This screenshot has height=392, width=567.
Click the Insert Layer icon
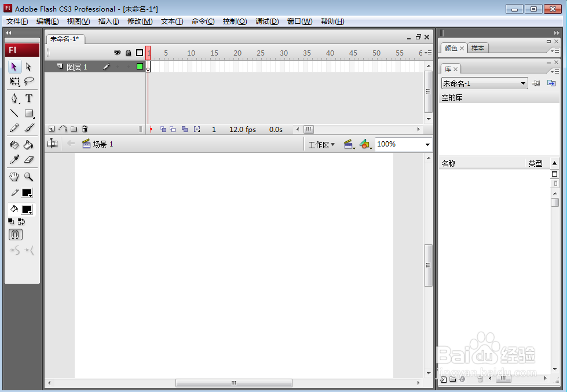[x=52, y=129]
